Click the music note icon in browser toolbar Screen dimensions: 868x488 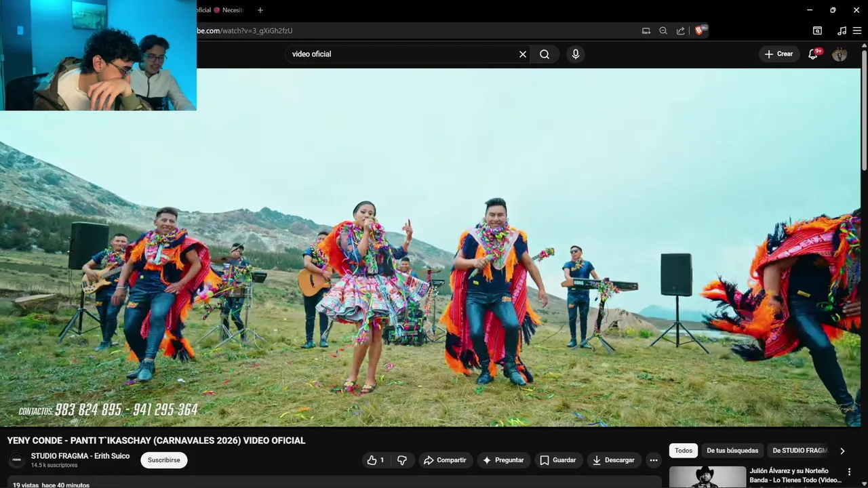(x=842, y=30)
